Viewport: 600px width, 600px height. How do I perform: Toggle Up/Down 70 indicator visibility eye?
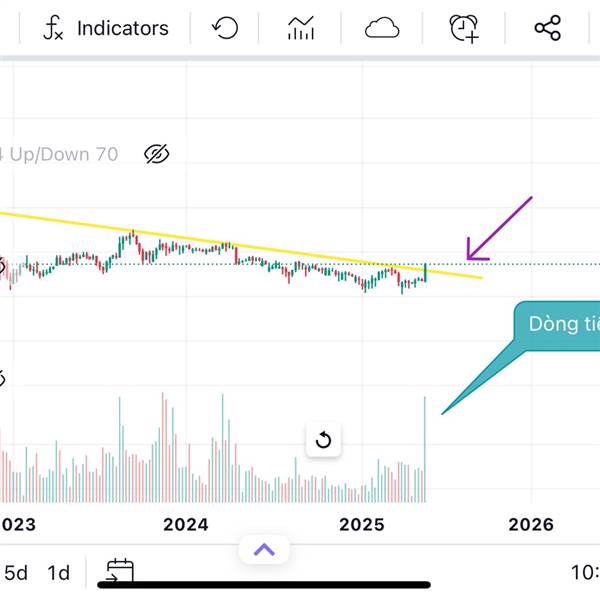click(x=157, y=154)
